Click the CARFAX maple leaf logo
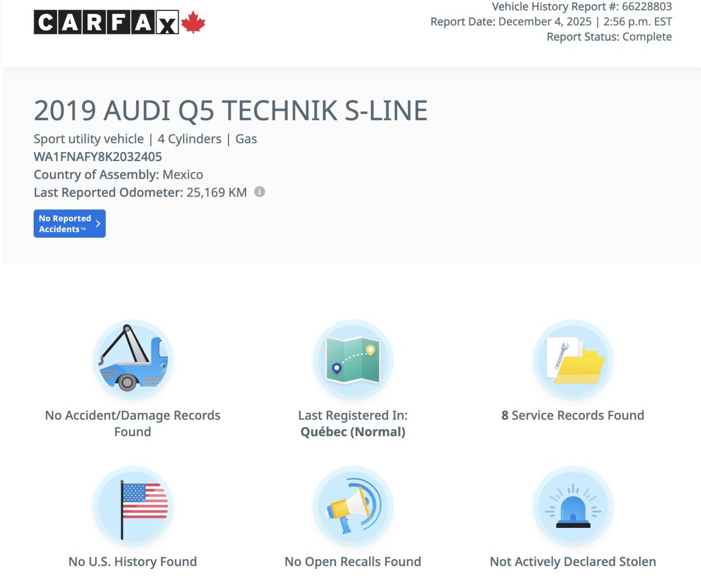701x588 pixels. point(193,22)
